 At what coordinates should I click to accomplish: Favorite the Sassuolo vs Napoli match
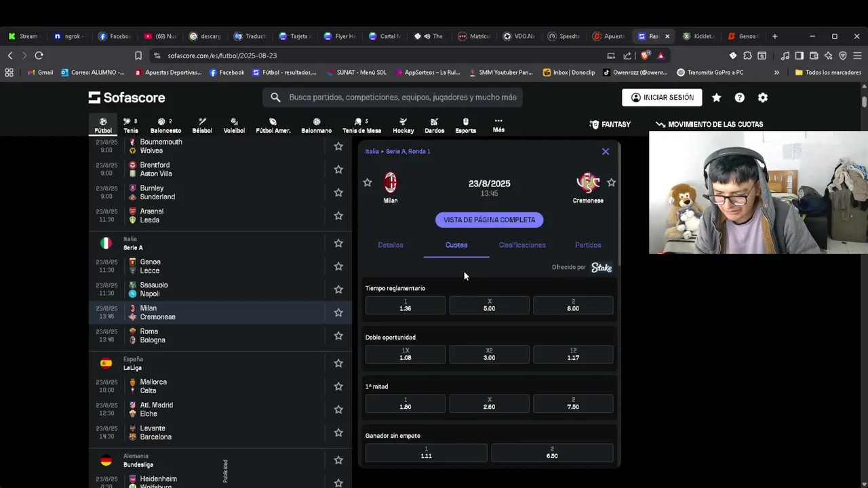[x=338, y=289]
